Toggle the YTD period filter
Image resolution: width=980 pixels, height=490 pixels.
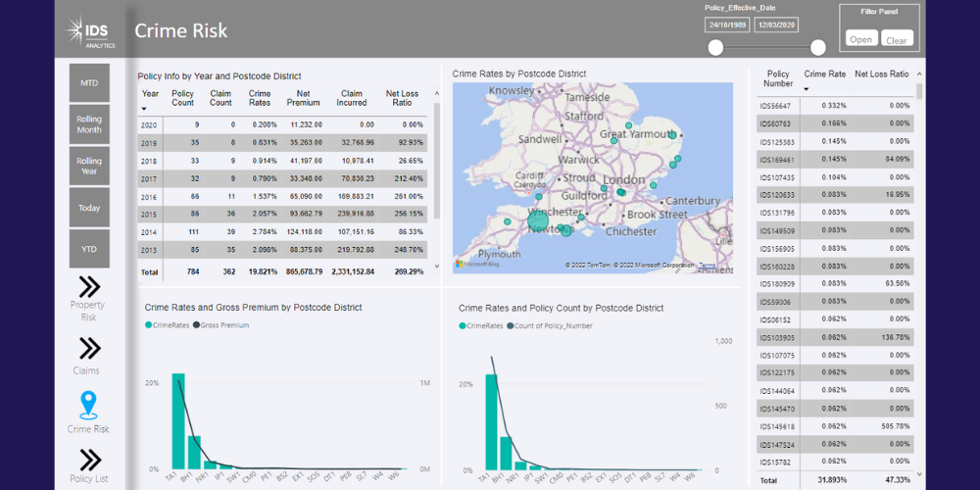point(89,249)
